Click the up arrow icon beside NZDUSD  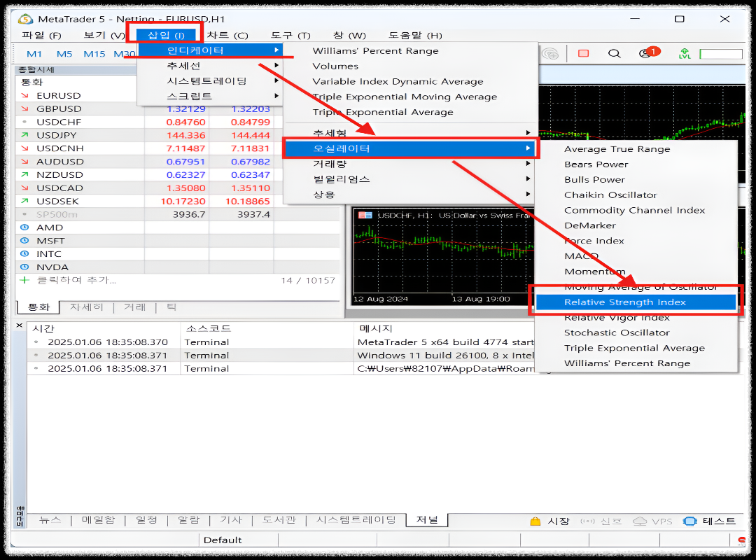(x=24, y=174)
